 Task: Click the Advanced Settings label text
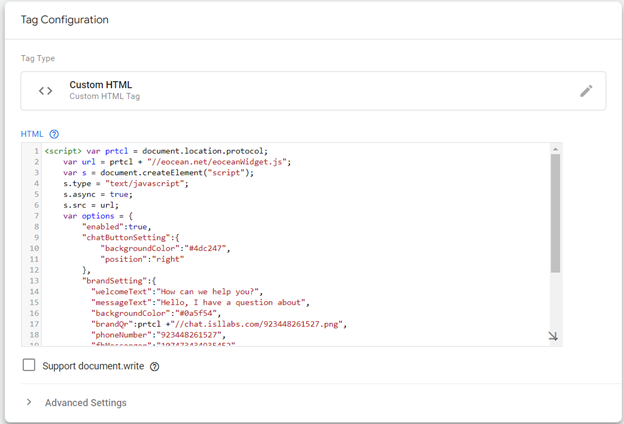[x=86, y=403]
